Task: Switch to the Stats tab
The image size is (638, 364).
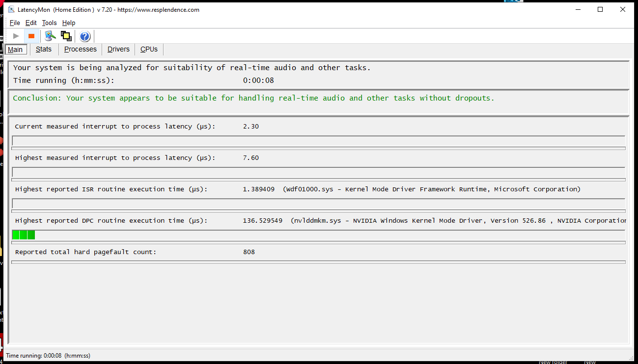Action: click(x=44, y=49)
